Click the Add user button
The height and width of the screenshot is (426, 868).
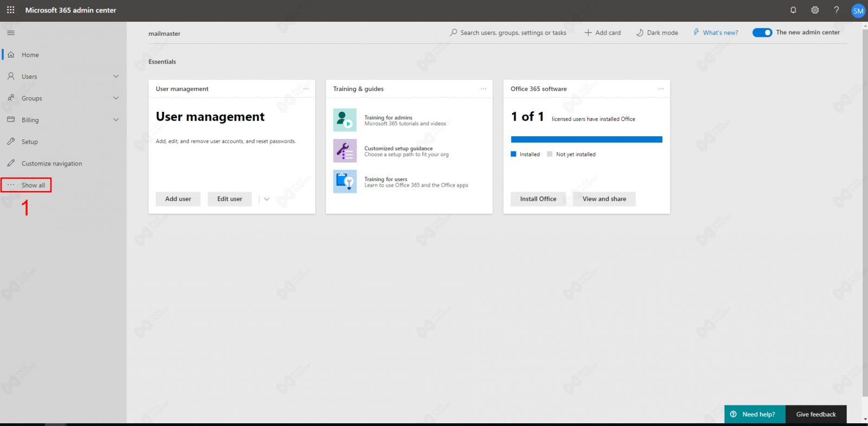click(178, 199)
